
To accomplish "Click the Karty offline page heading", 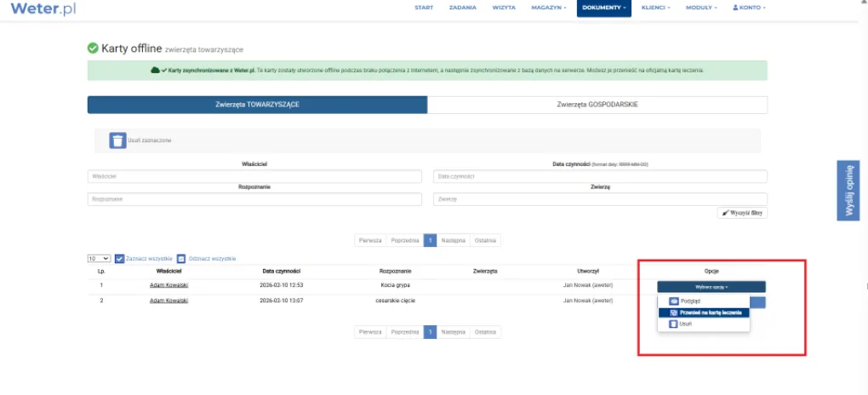I will [x=132, y=49].
